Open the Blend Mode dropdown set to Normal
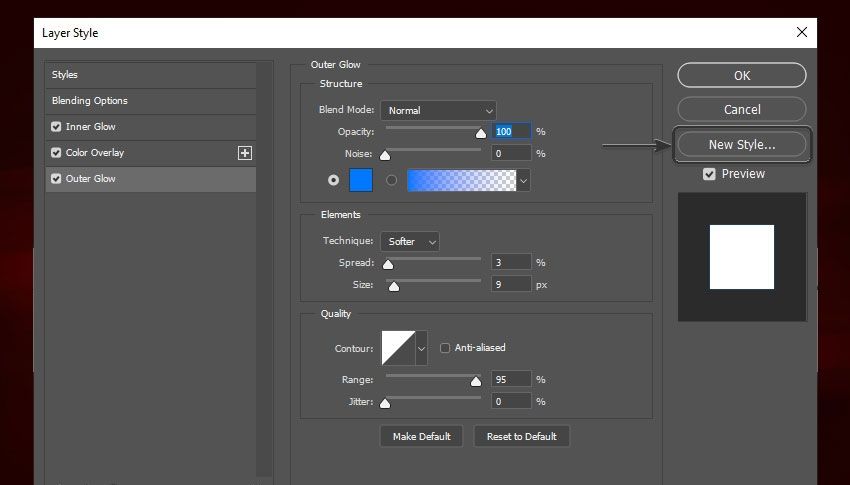Screen dimensions: 850x485 coord(438,111)
